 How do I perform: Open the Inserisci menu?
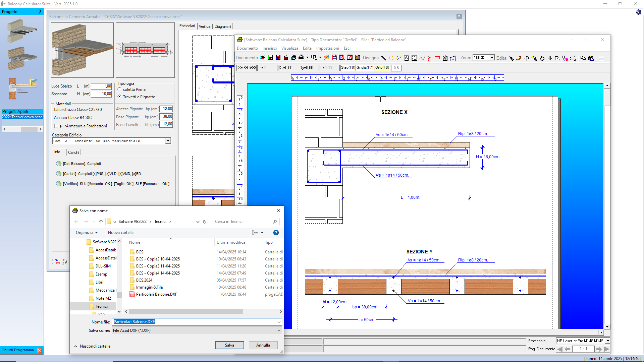pyautogui.click(x=269, y=48)
